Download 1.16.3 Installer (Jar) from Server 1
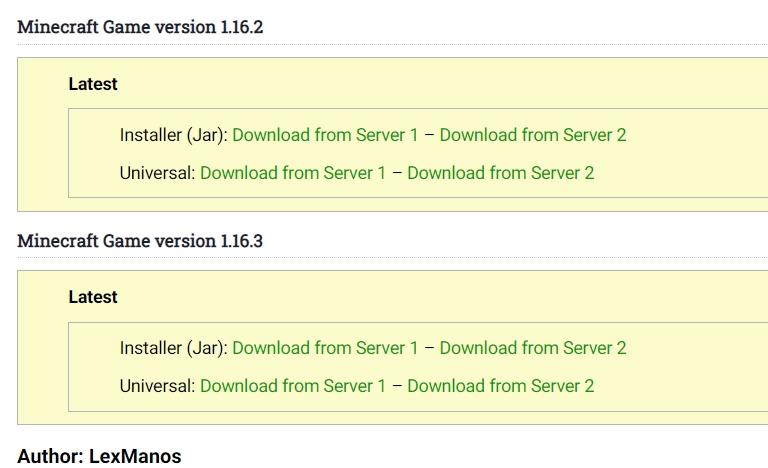 (325, 348)
